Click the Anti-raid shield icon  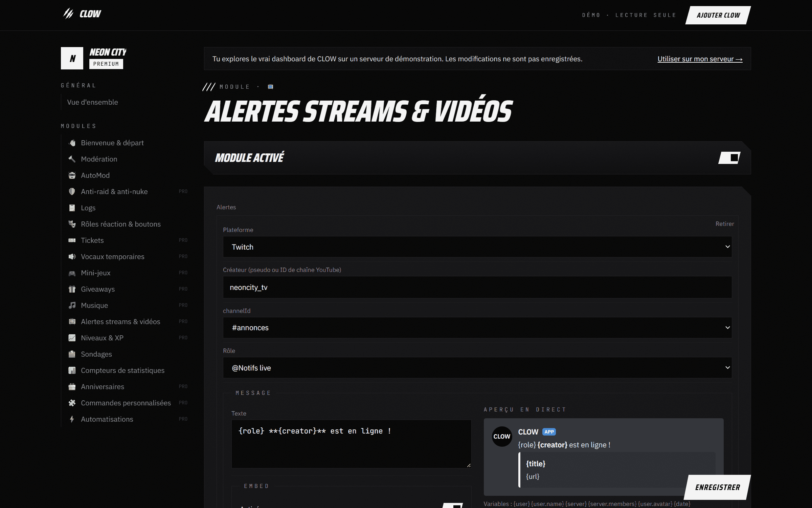(x=72, y=192)
